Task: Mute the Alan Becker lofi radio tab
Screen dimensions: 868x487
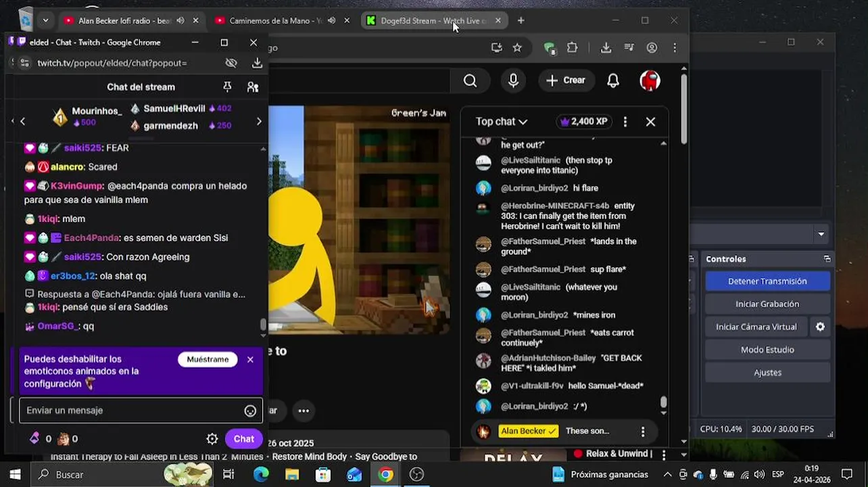Action: tap(180, 21)
